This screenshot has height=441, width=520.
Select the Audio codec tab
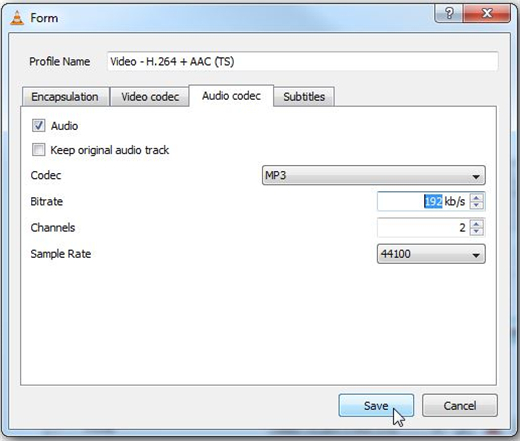click(231, 96)
